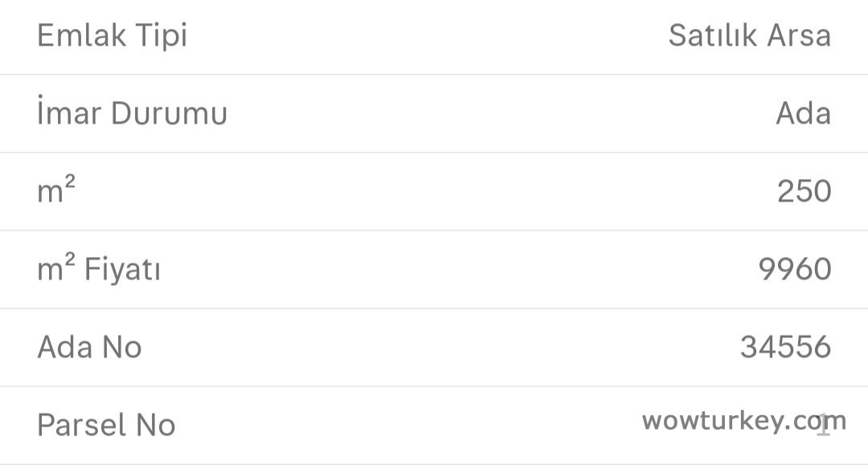The image size is (868, 469).
Task: Click the m² Fiyatı label
Action: click(99, 269)
